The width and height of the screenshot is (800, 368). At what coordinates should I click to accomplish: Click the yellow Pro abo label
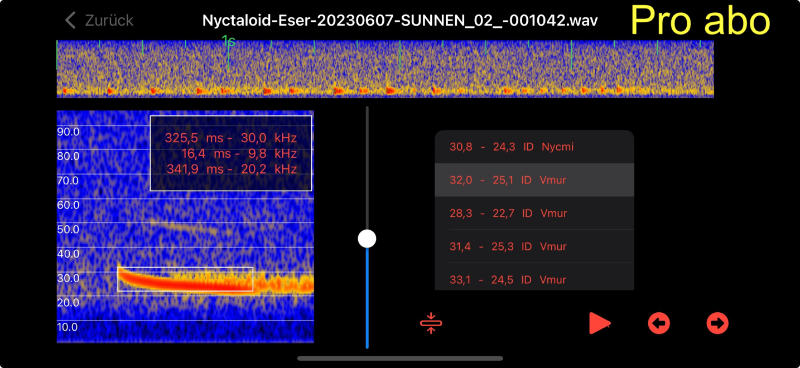point(701,21)
